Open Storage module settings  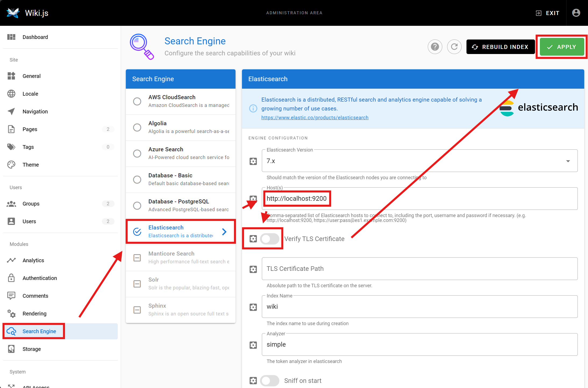60,349
